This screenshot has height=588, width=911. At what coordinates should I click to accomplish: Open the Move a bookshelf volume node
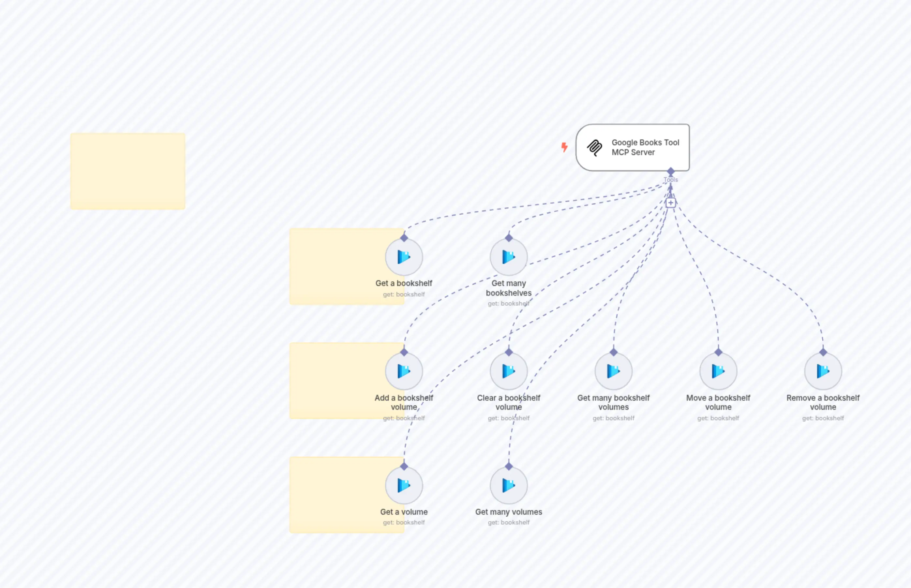coord(718,371)
